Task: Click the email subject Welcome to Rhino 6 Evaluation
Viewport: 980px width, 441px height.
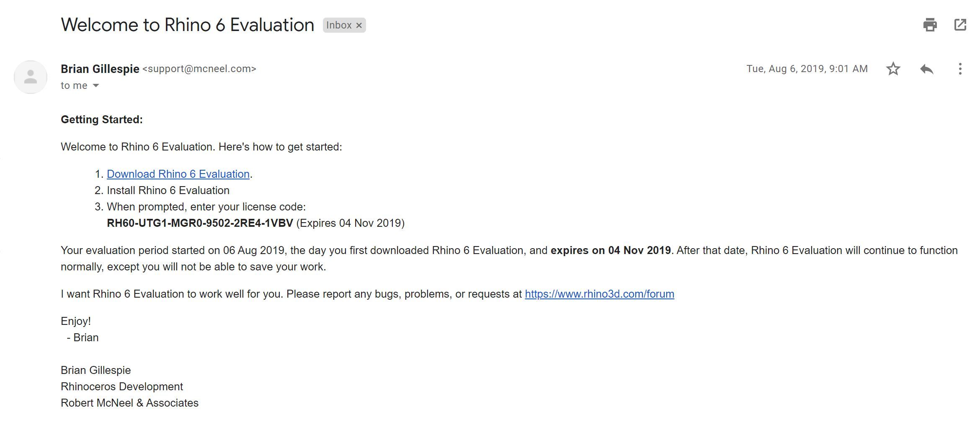Action: click(x=187, y=25)
